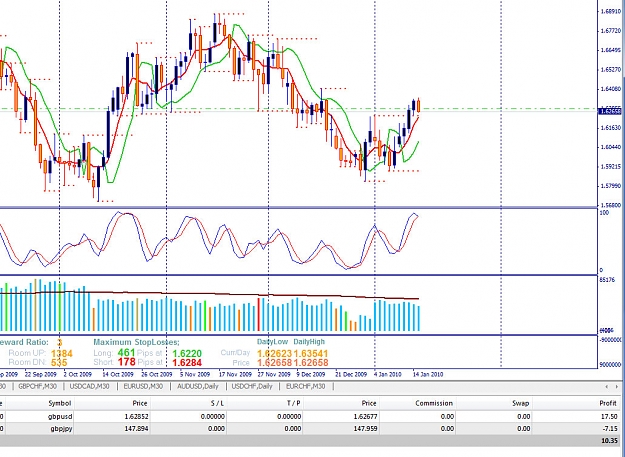Click the gbpjpy current price 147.959
This screenshot has width=625, height=457.
[366, 429]
